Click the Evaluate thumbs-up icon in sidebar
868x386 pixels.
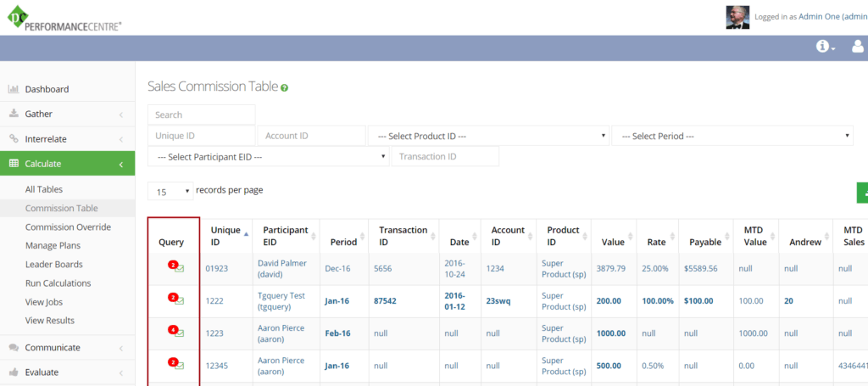click(x=14, y=372)
